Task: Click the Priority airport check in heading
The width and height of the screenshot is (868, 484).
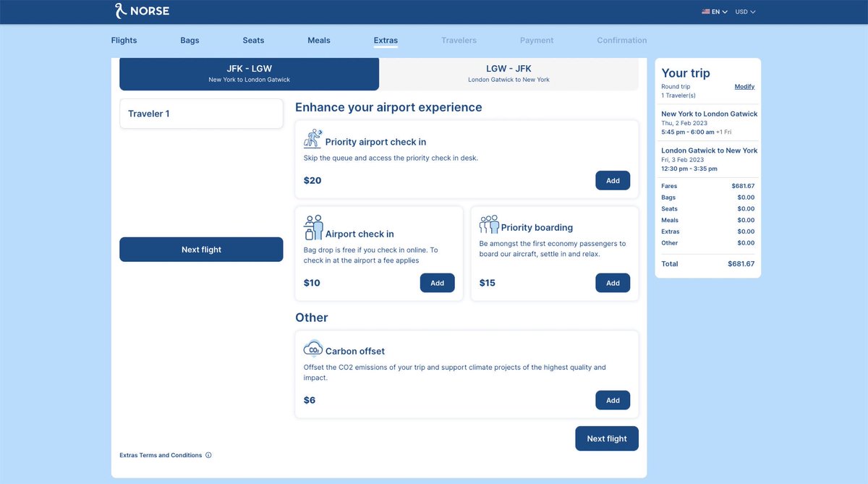Action: pyautogui.click(x=375, y=142)
